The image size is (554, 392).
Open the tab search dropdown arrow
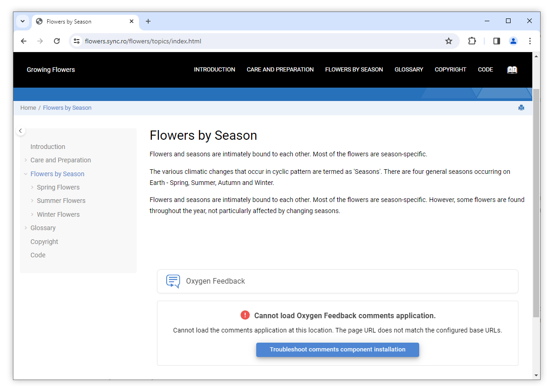click(x=23, y=21)
